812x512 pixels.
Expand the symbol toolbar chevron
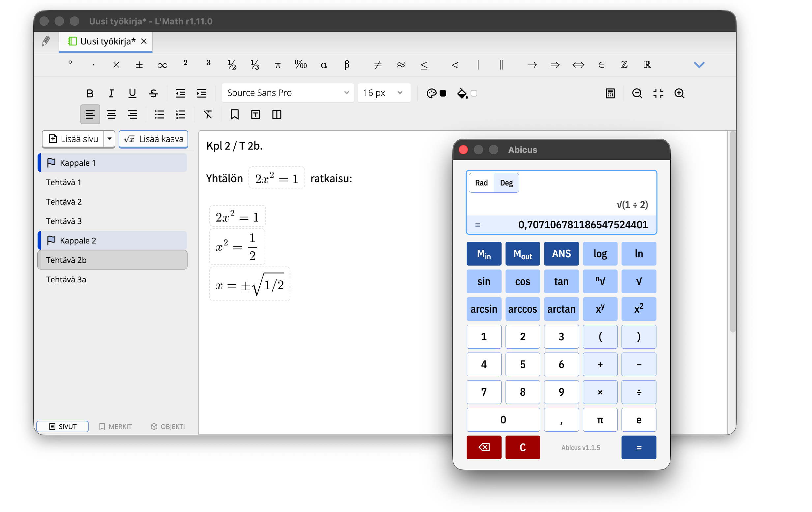(699, 65)
